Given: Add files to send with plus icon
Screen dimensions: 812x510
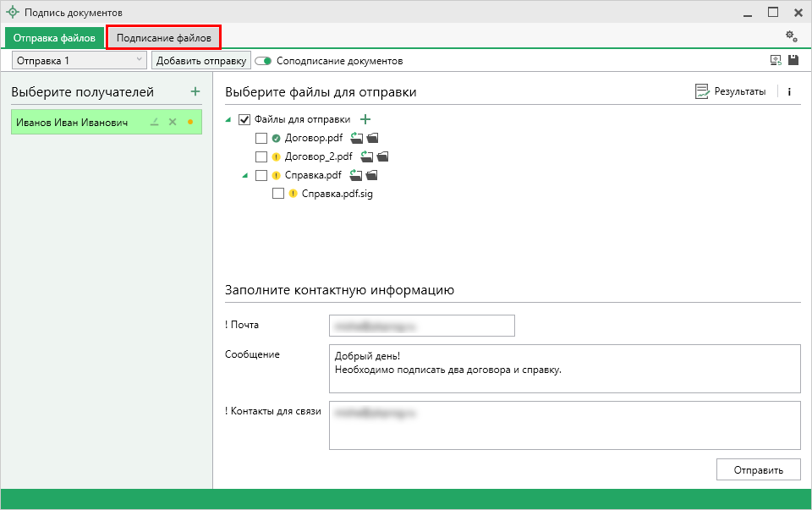Looking at the screenshot, I should click(365, 119).
